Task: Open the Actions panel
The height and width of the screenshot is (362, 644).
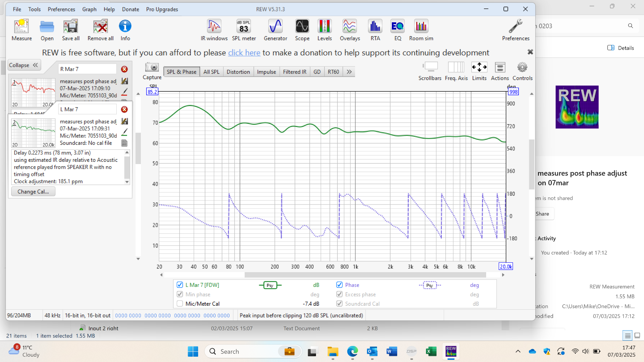Action: click(x=500, y=71)
